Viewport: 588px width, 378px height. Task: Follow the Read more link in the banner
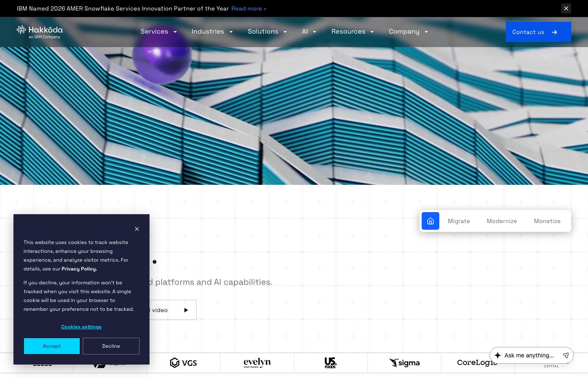pos(249,8)
